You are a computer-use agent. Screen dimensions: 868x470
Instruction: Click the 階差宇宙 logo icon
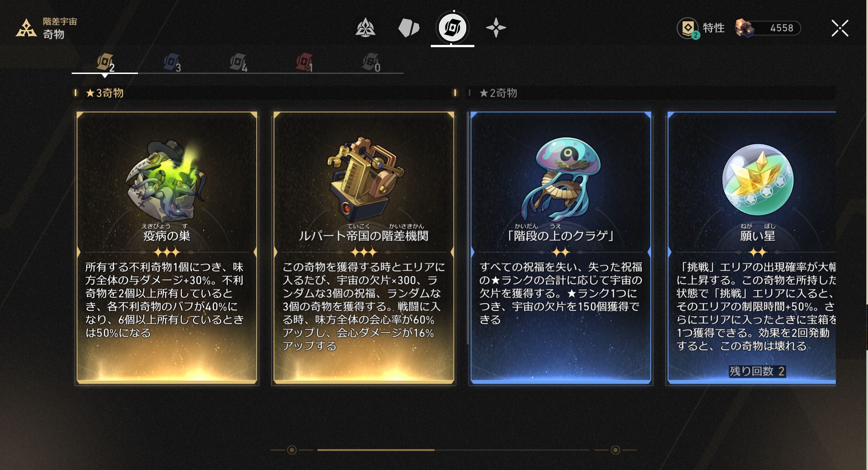coord(26,28)
